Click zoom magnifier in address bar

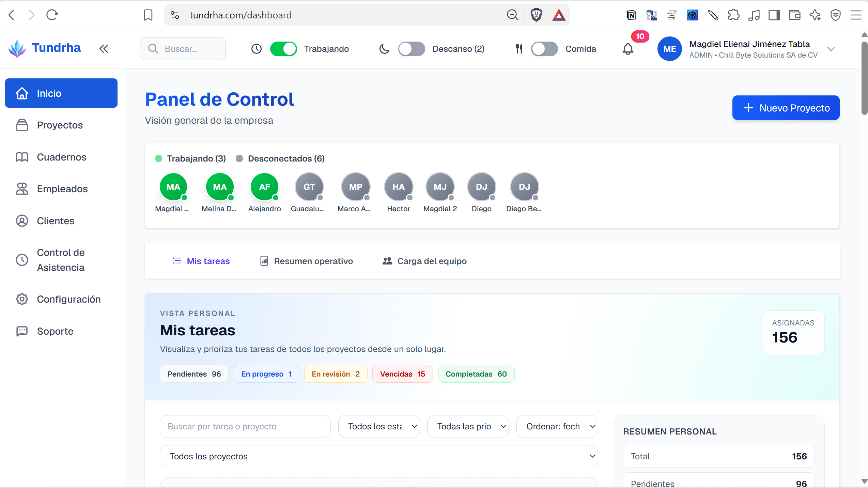(512, 15)
